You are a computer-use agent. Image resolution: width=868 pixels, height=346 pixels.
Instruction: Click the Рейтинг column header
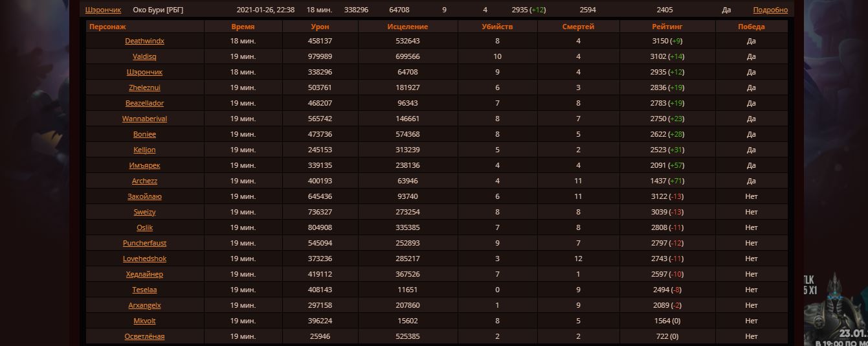pos(667,27)
